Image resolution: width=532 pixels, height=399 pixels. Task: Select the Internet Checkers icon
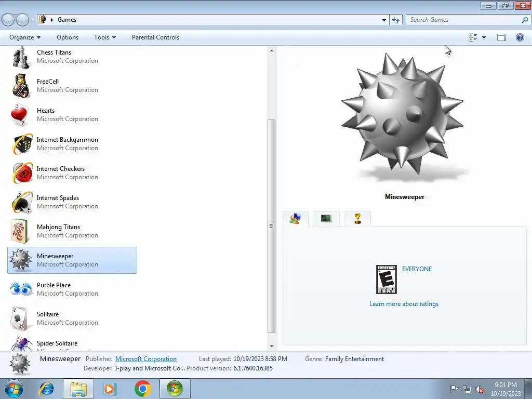click(x=22, y=173)
